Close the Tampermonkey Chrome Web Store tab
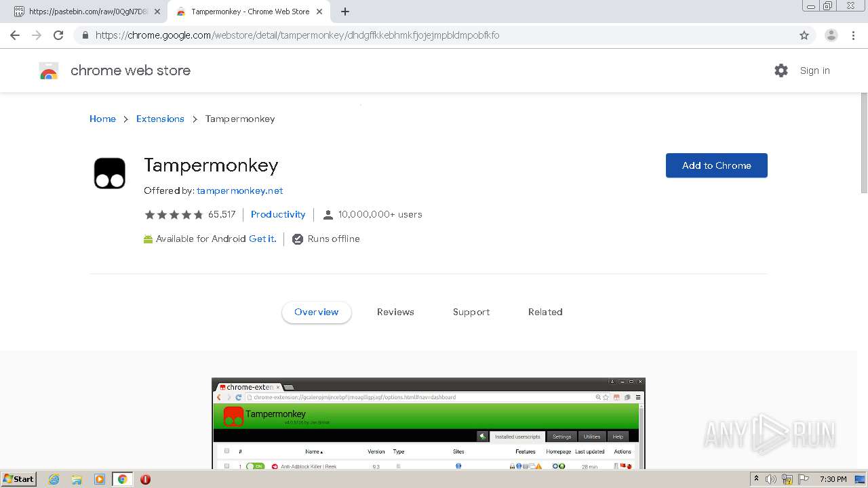The width and height of the screenshot is (868, 488). pos(319,12)
